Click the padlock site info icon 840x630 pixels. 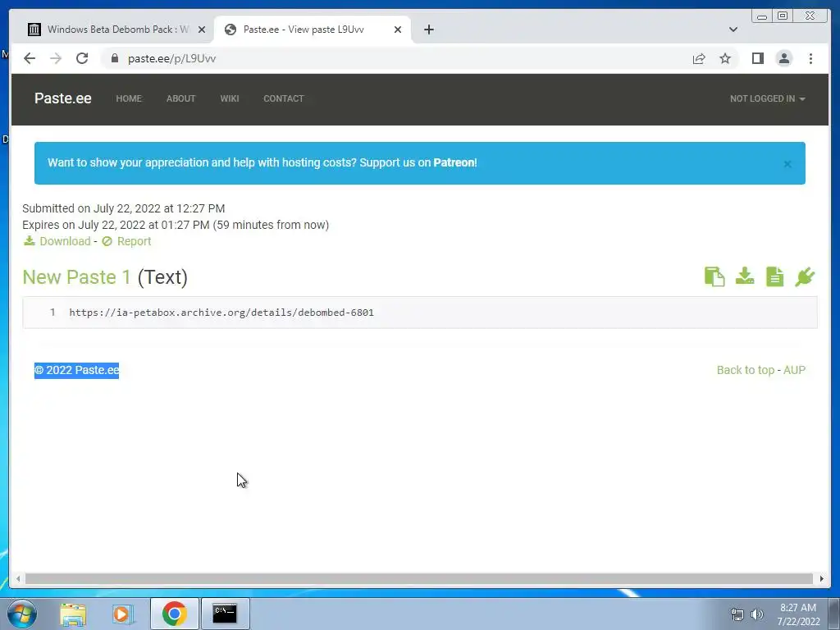[114, 58]
